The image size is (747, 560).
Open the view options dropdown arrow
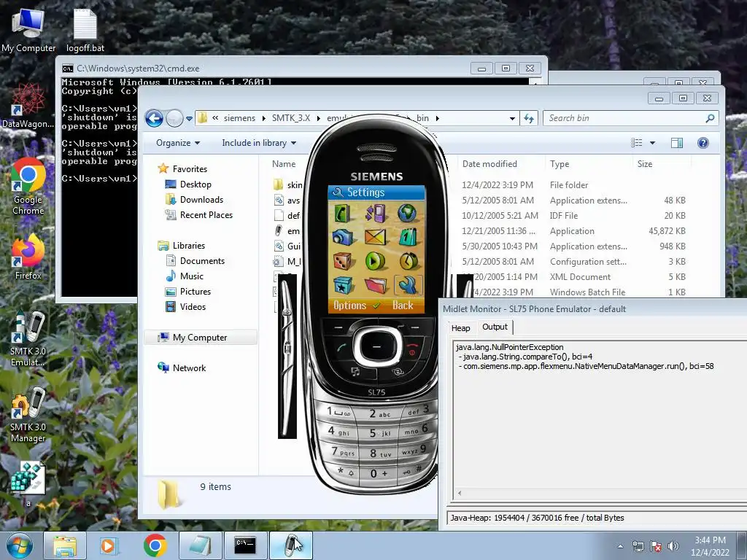pos(653,143)
